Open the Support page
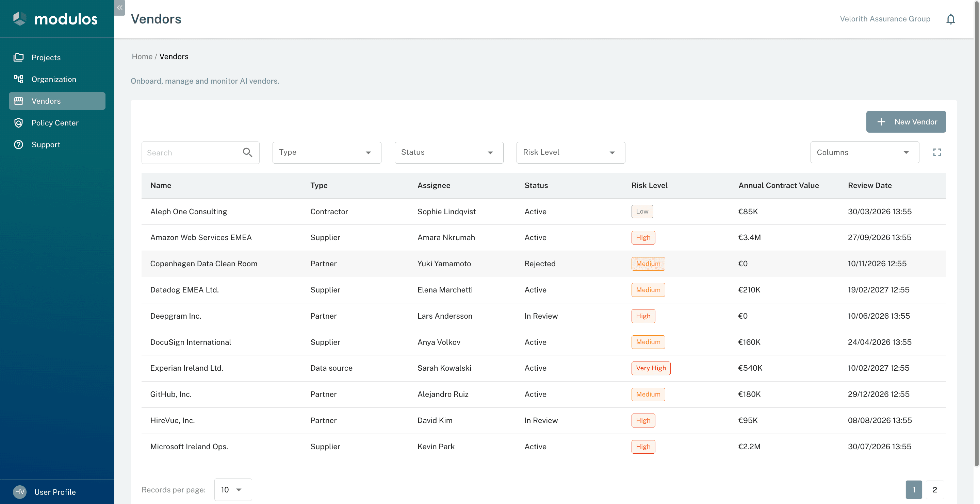The width and height of the screenshot is (980, 504). pos(57,145)
